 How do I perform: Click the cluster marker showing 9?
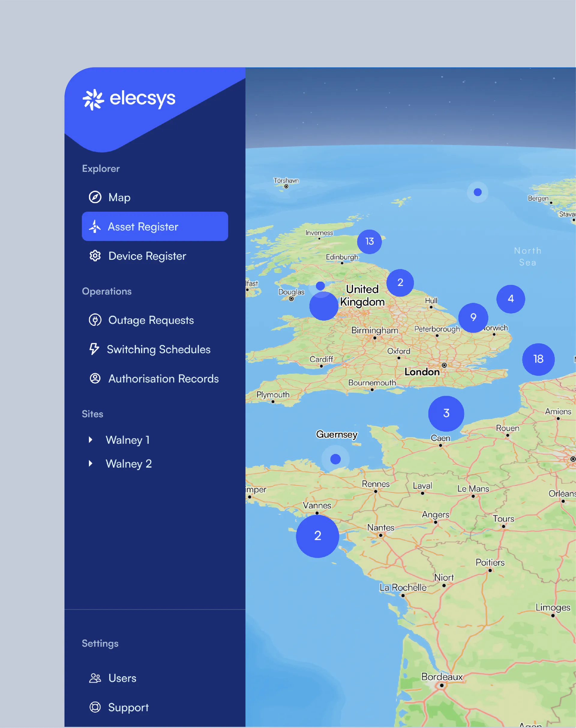pyautogui.click(x=473, y=317)
